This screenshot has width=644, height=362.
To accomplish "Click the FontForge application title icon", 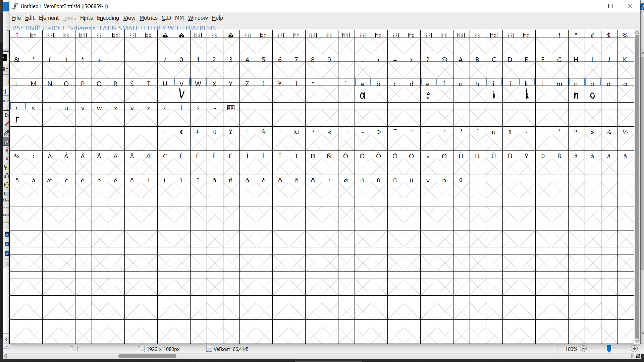I will point(15,6).
